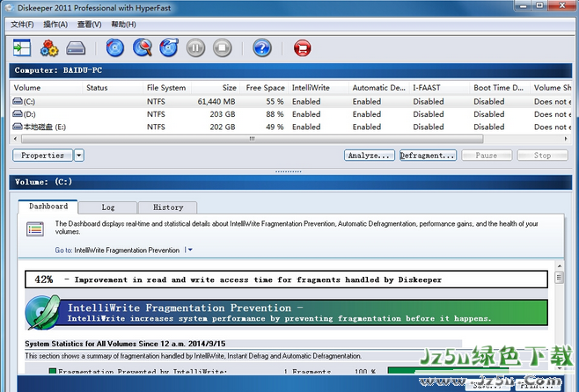
Task: Click the 42% improvement banner
Action: (286, 279)
